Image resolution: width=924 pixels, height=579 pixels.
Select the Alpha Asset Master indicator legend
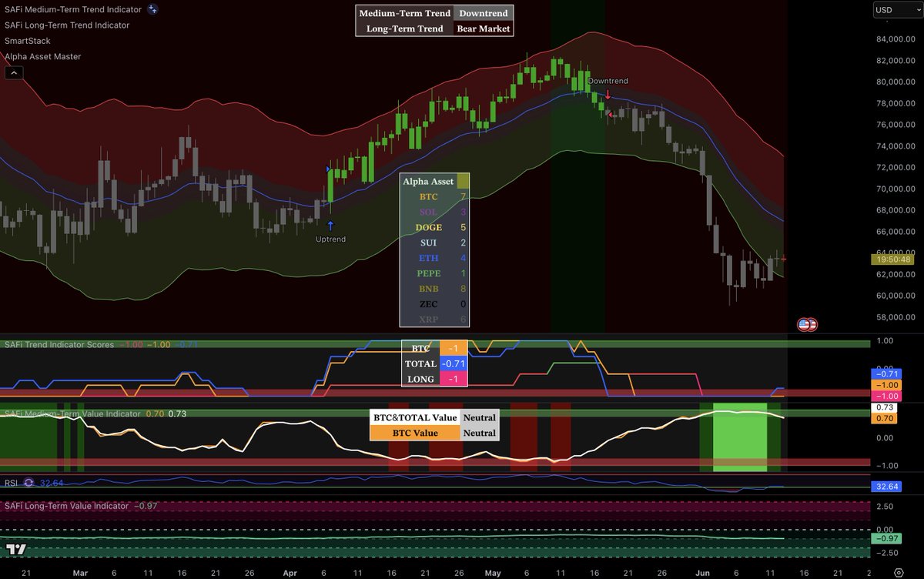[x=43, y=56]
